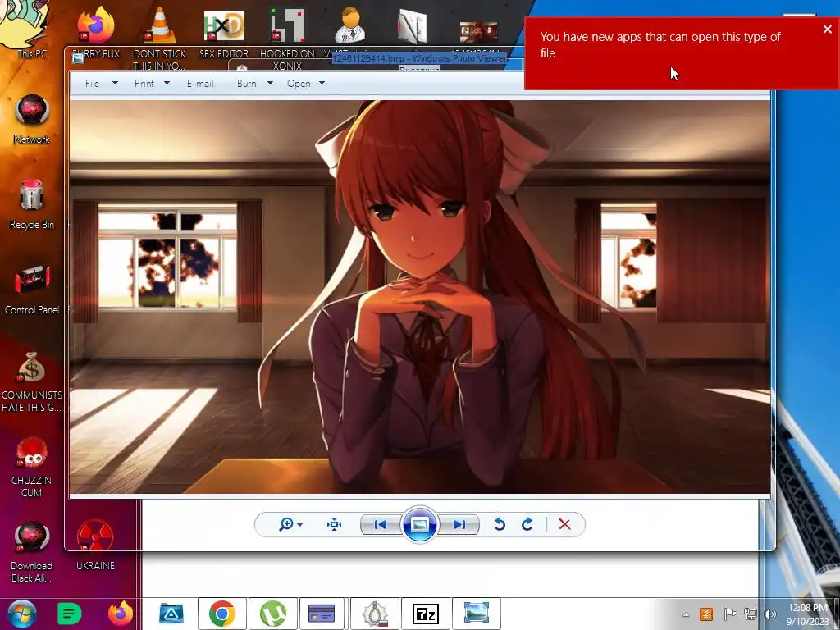Expand the File dropdown arrow
This screenshot has width=840, height=630.
coord(115,83)
